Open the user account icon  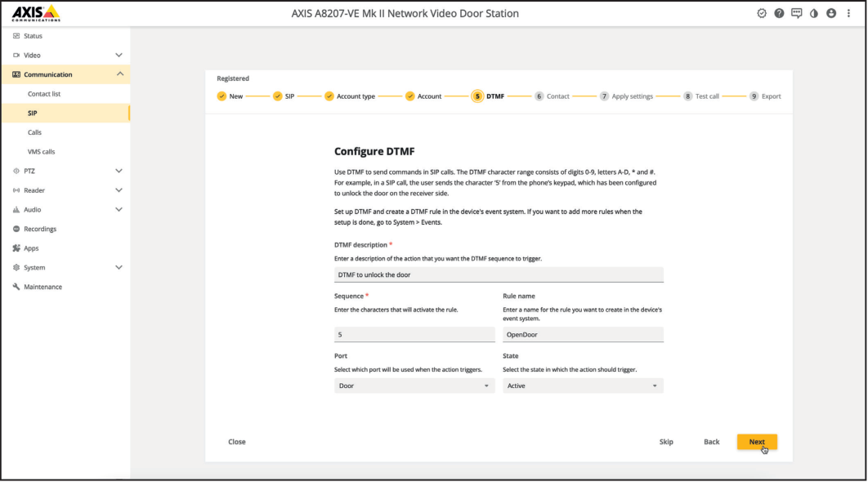830,13
